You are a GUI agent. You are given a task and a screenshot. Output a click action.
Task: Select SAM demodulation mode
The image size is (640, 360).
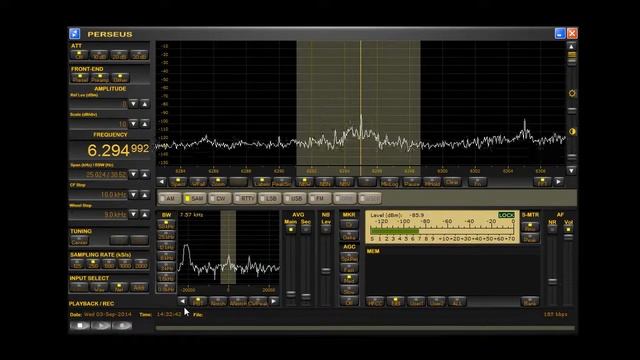(x=195, y=198)
